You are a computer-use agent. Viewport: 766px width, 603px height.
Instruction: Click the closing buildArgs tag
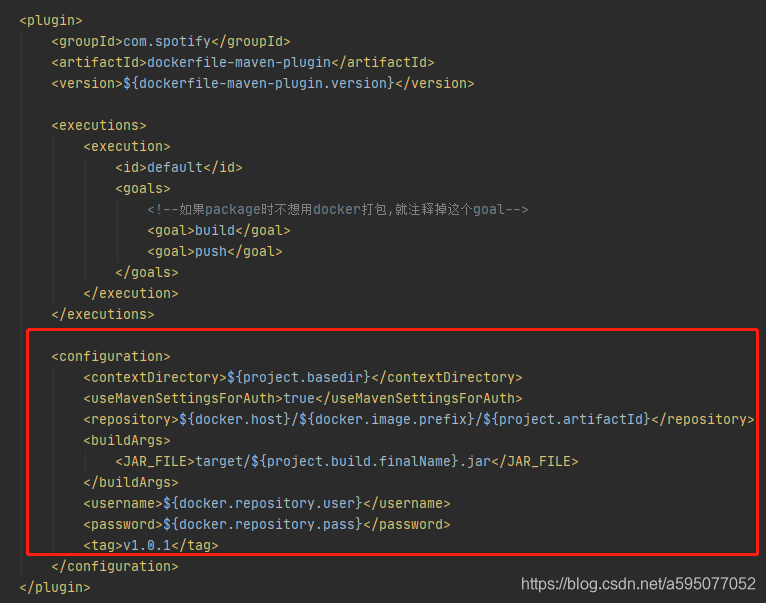(131, 483)
